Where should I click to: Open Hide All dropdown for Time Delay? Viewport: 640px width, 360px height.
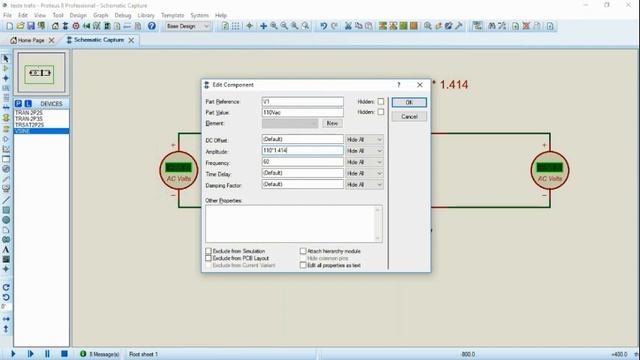(364, 173)
